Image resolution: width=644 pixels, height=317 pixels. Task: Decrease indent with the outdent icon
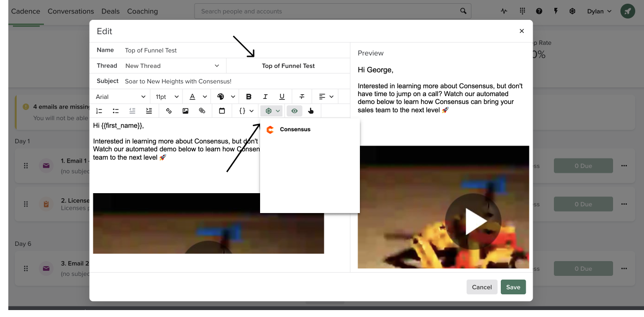[132, 111]
